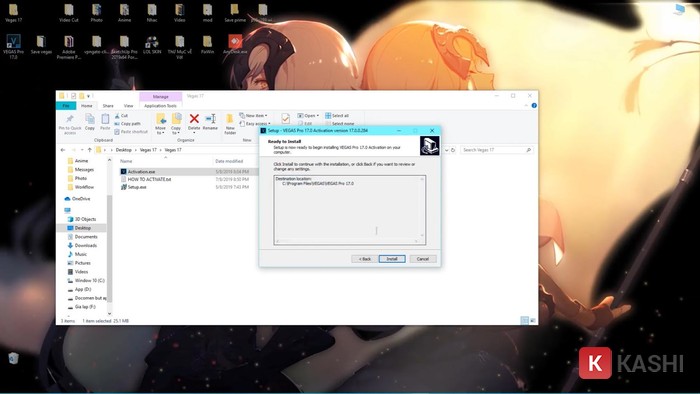Switch to the Share ribbon tab
Viewport: 700px width, 394px height.
(x=108, y=106)
